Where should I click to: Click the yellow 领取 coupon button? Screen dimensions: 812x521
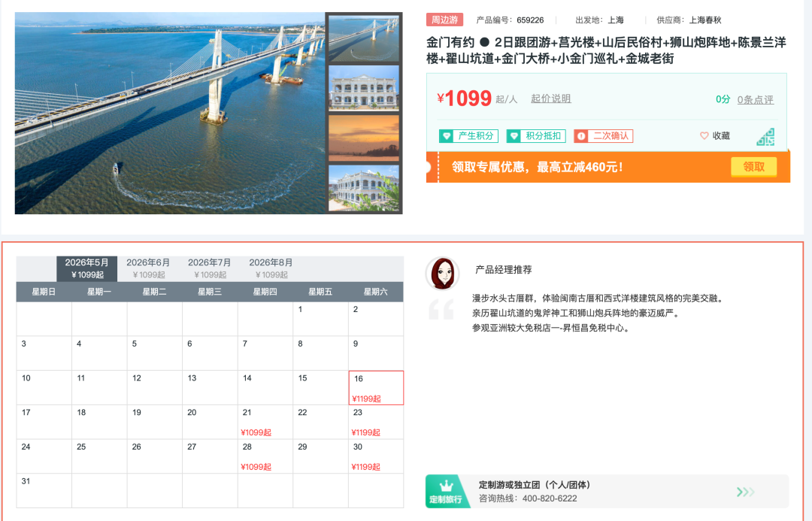[753, 167]
